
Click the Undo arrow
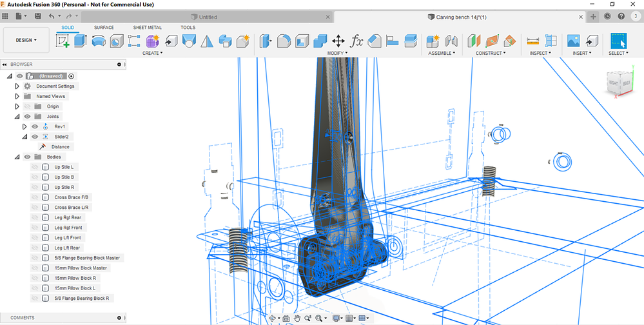point(52,16)
